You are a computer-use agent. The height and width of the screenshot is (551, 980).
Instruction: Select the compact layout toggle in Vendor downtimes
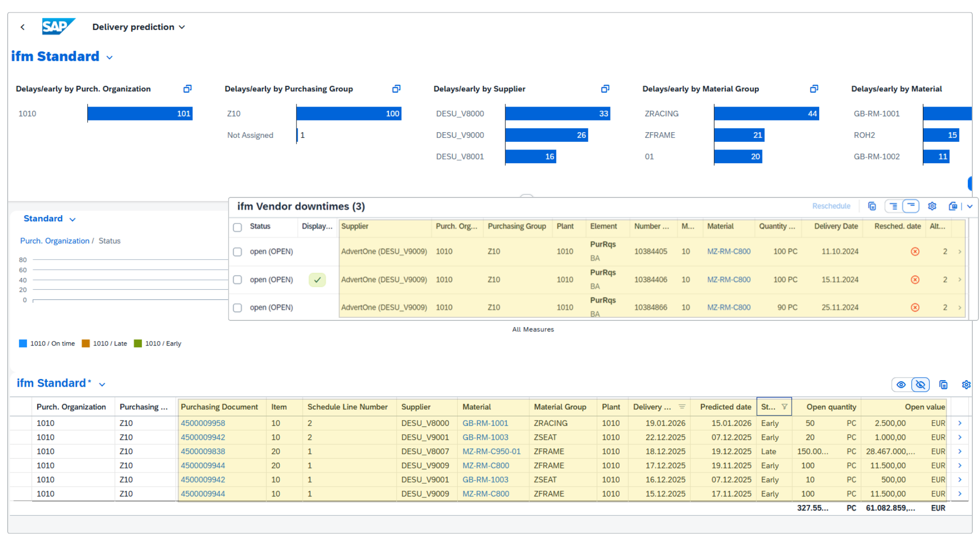911,206
